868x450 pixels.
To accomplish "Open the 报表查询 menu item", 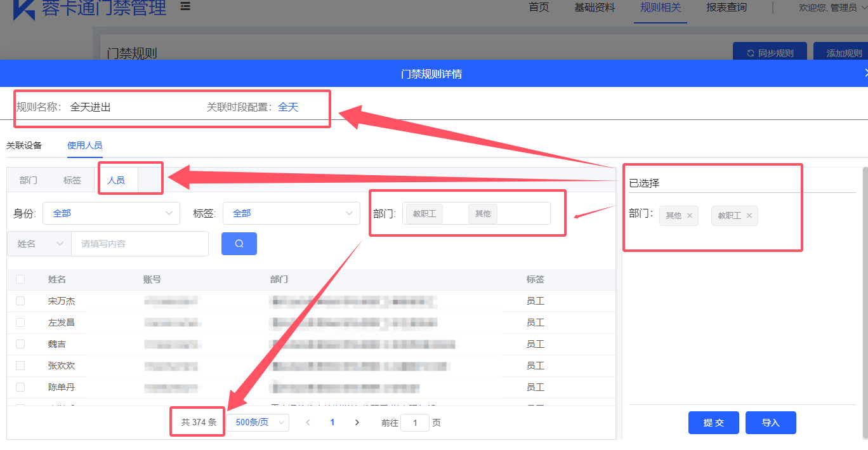I will pos(727,8).
